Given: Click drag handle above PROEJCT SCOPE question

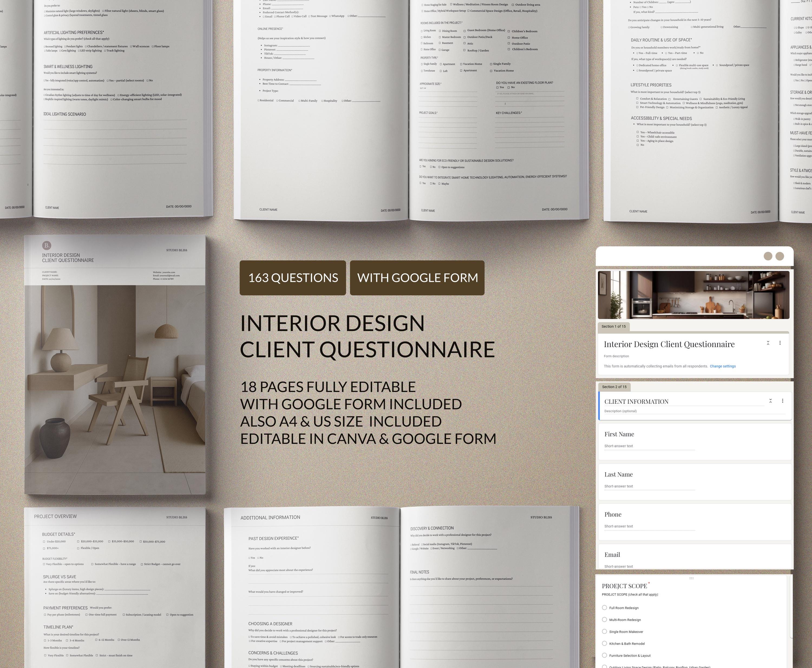Looking at the screenshot, I should coord(692,578).
